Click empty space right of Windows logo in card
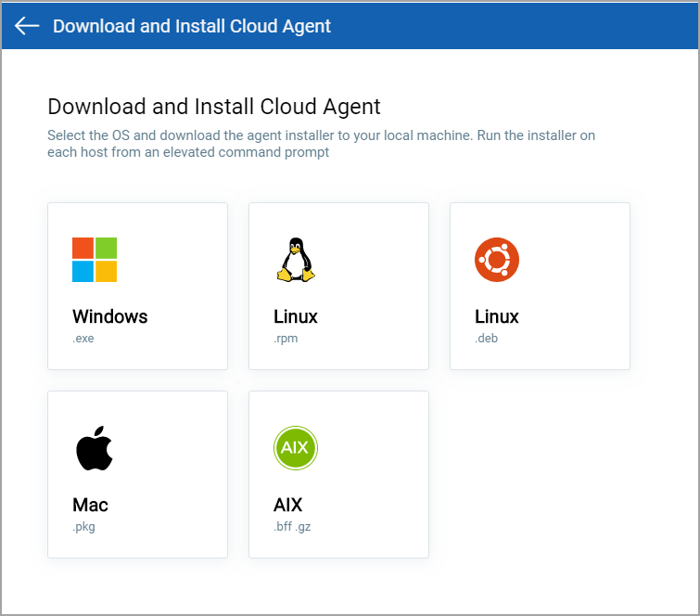 [176, 260]
